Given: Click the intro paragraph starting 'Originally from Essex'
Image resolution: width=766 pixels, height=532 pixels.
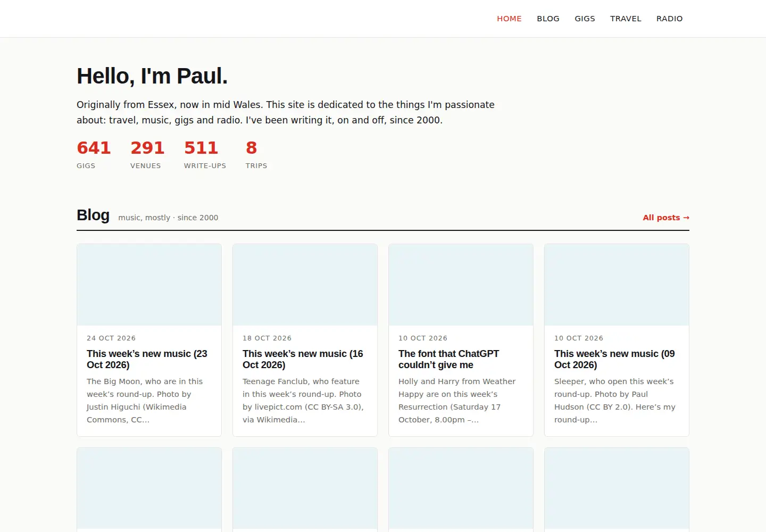Looking at the screenshot, I should (x=286, y=112).
